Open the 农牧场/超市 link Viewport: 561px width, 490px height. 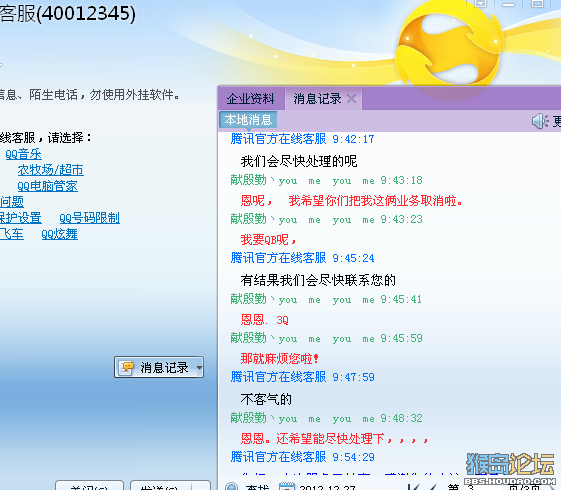coord(50,170)
